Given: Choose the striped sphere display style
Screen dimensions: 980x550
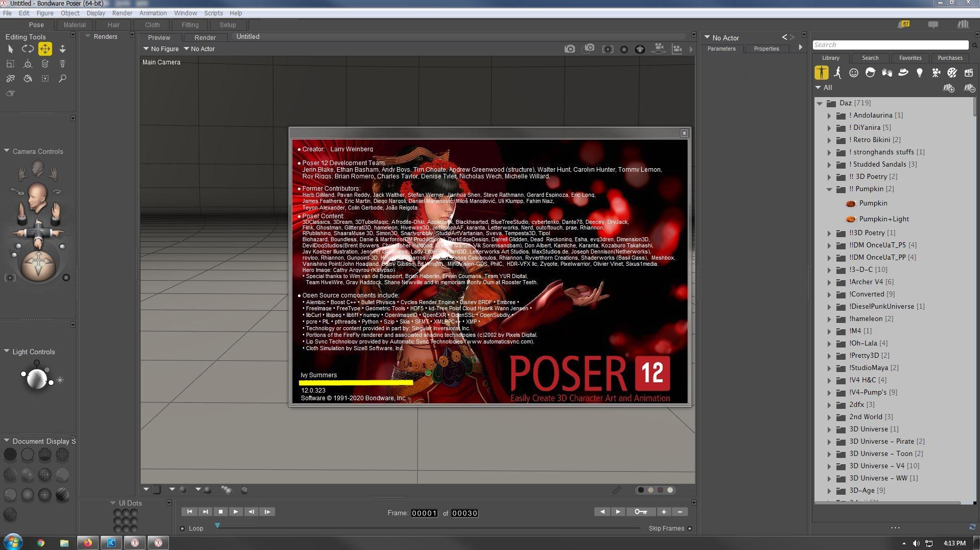Looking at the screenshot, I should [62, 495].
